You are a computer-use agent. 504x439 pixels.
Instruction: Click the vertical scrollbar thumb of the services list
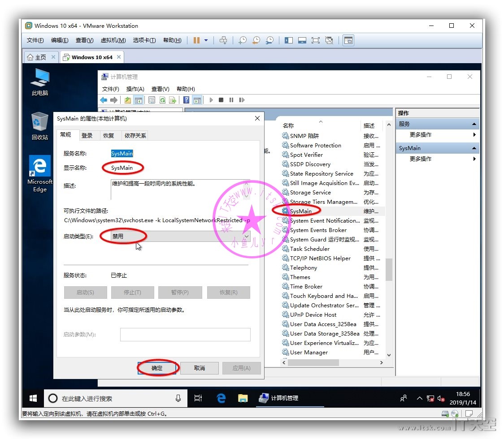[x=389, y=269]
